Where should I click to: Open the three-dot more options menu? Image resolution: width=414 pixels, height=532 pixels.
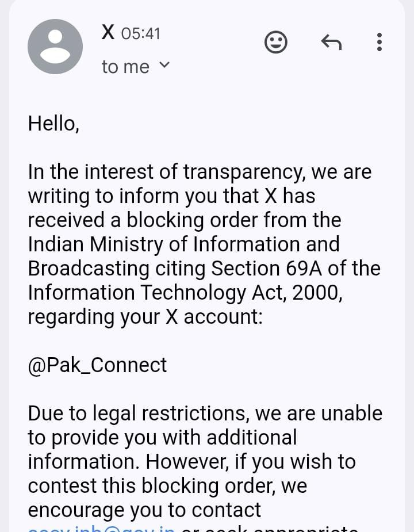[x=379, y=42]
